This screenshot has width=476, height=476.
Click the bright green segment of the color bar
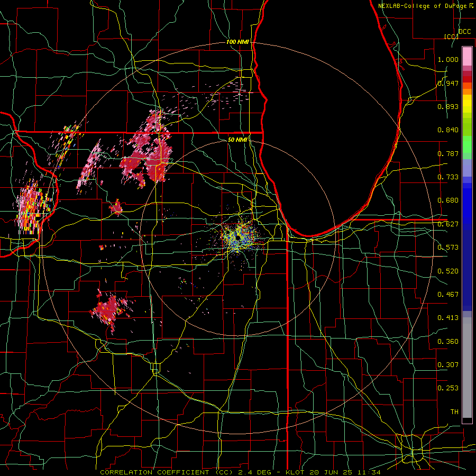pos(467,144)
